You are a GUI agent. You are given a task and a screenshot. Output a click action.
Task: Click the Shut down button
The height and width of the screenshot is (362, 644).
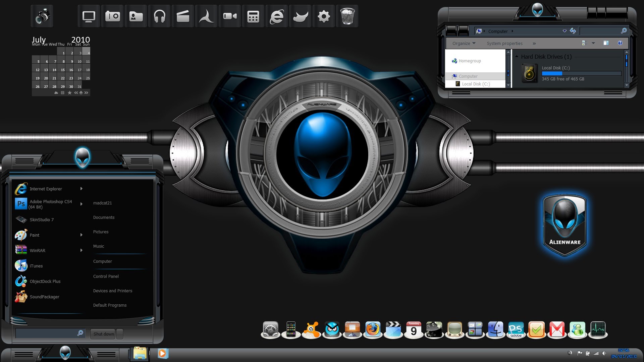pyautogui.click(x=104, y=334)
